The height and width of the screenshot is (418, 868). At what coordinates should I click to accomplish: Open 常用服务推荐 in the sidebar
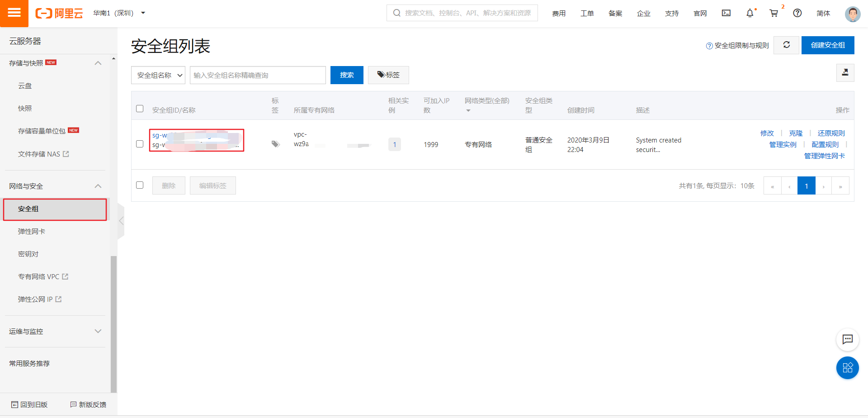29,363
